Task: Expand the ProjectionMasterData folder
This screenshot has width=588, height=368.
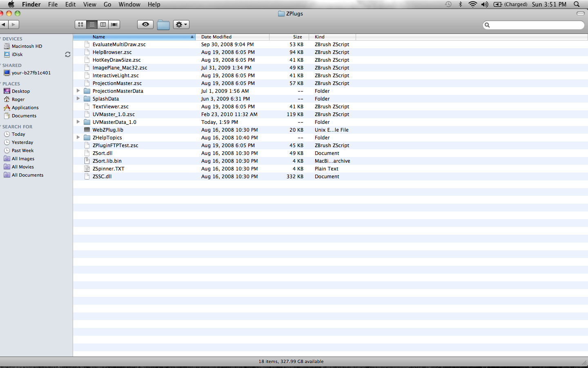Action: point(78,91)
